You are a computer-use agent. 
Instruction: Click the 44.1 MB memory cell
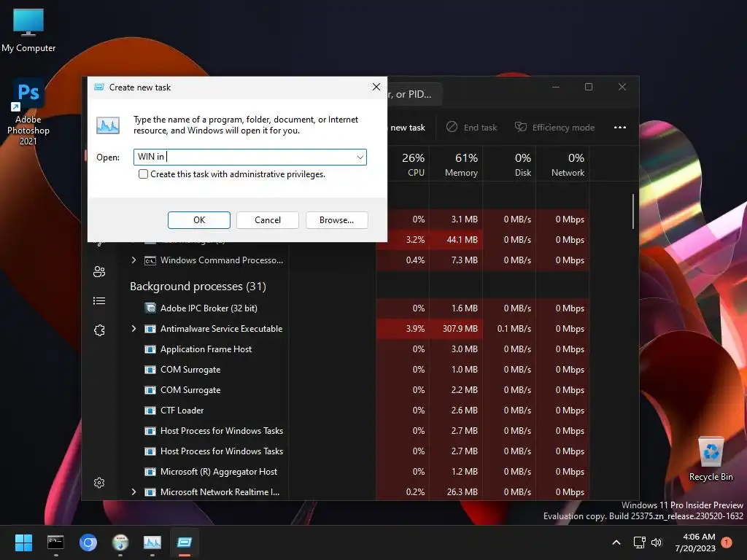457,239
